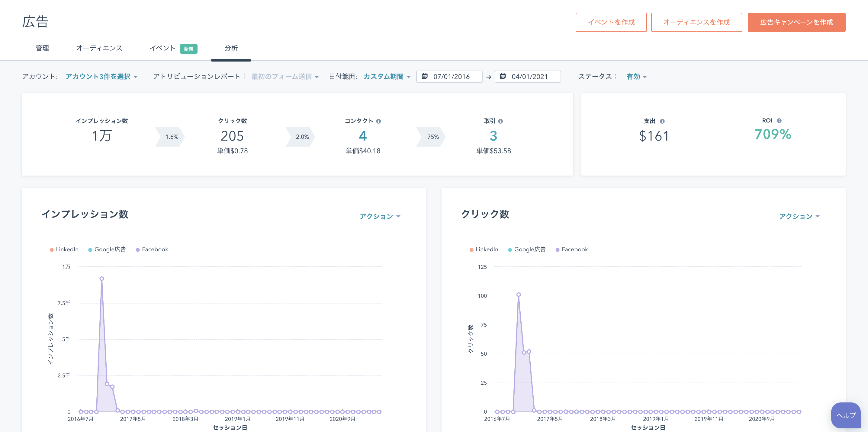Click the 支出 info icon
This screenshot has width=868, height=432.
[x=662, y=121]
